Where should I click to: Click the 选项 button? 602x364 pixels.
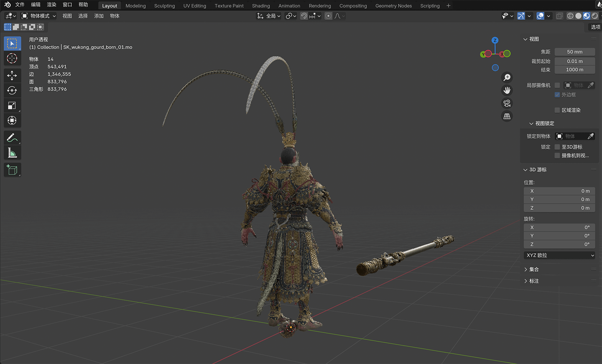tap(595, 27)
